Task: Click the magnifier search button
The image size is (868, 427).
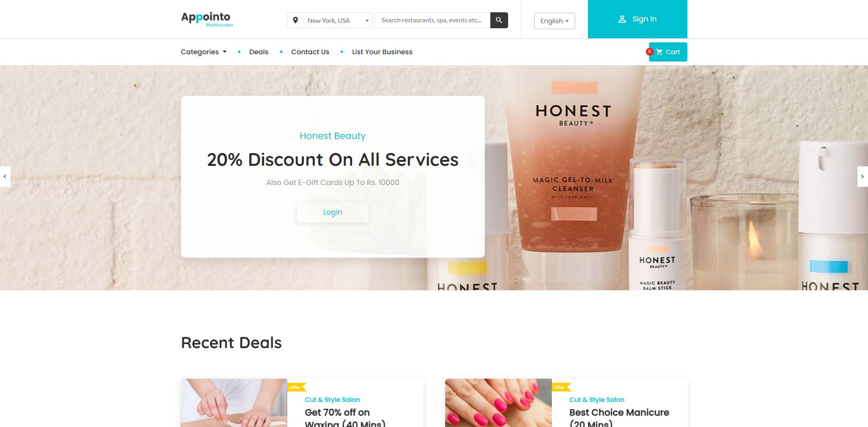Action: (x=499, y=20)
